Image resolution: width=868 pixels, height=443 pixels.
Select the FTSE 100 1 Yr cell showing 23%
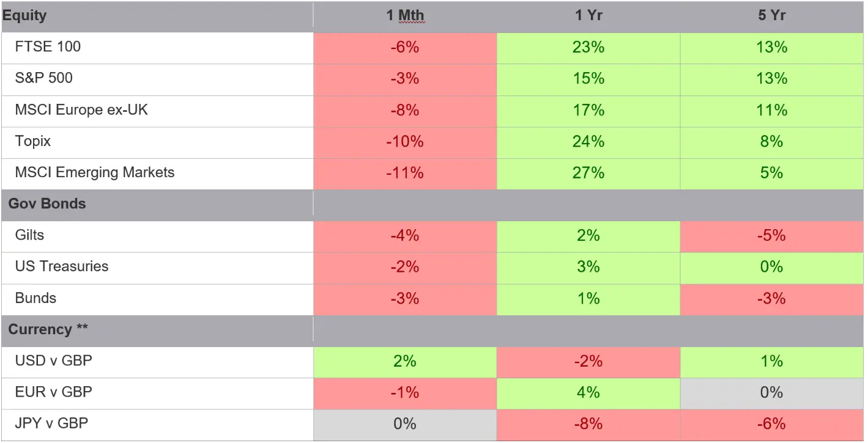[588, 48]
